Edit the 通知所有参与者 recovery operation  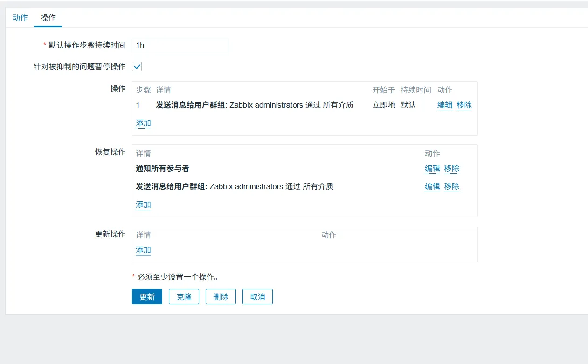coord(432,168)
